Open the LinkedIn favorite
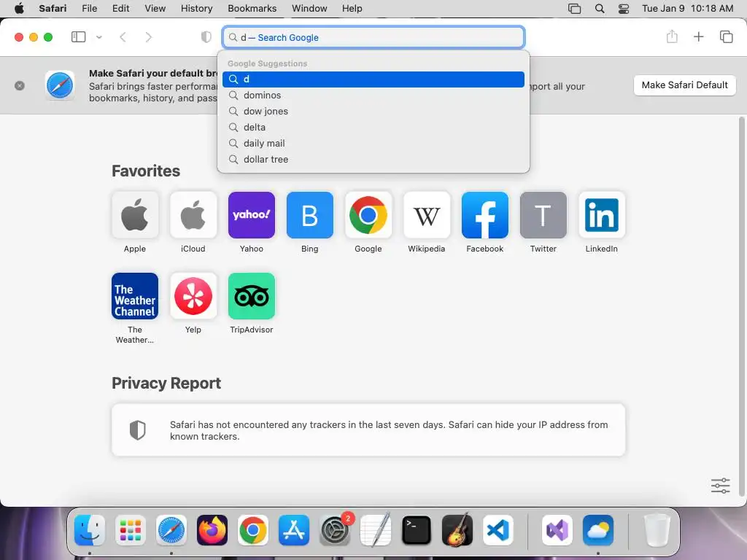The image size is (747, 560). (x=602, y=215)
